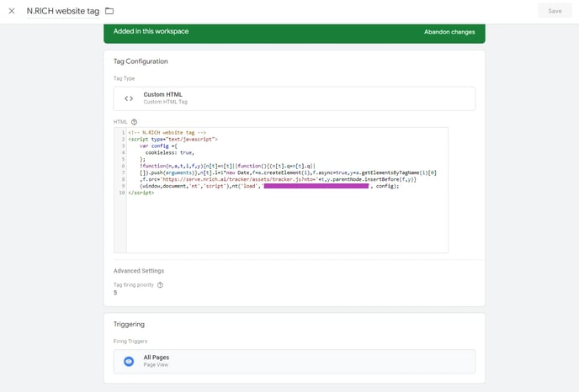Select the Custom HTML tag type card
579x392 pixels.
pyautogui.click(x=295, y=98)
